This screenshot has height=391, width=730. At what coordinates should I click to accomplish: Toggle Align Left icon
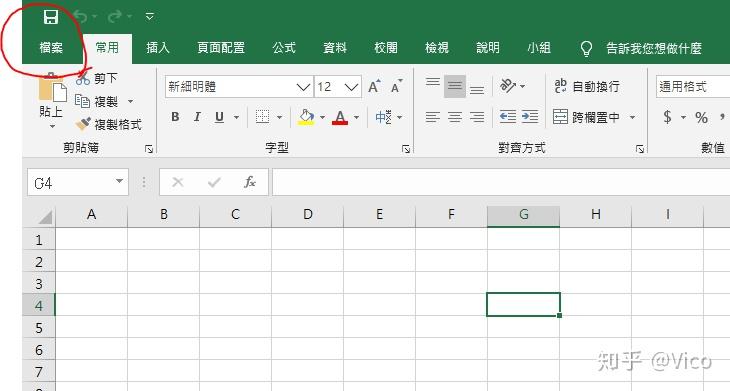pyautogui.click(x=433, y=117)
